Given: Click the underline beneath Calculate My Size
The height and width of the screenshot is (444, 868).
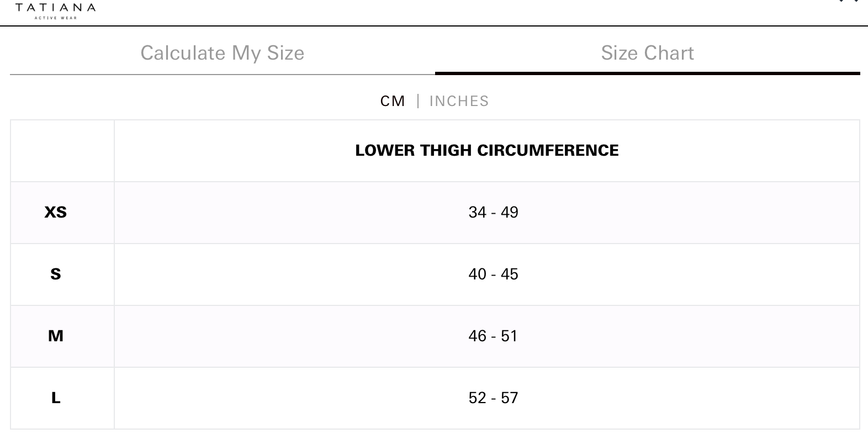Looking at the screenshot, I should click(x=222, y=74).
